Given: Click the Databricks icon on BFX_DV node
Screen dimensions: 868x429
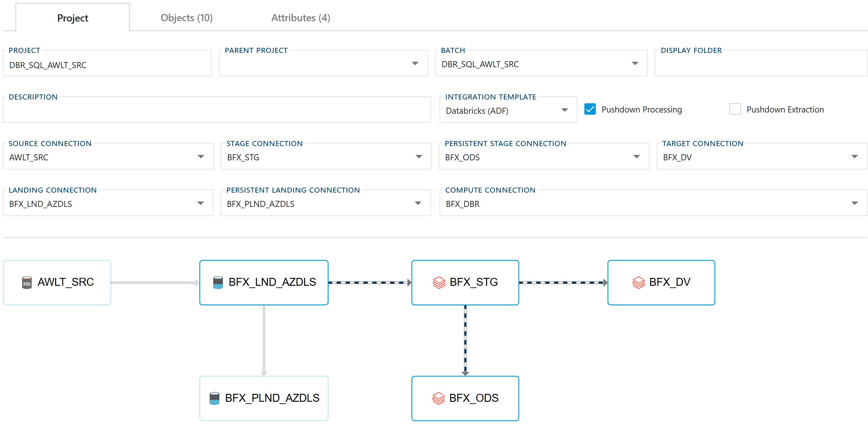Looking at the screenshot, I should [x=638, y=282].
